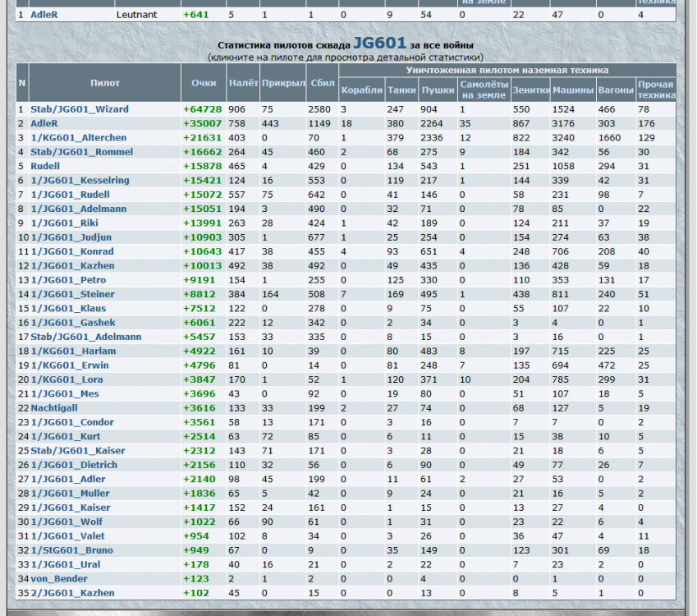Image resolution: width=697 pixels, height=616 pixels.
Task: Select the score value +641
Action: pyautogui.click(x=196, y=15)
